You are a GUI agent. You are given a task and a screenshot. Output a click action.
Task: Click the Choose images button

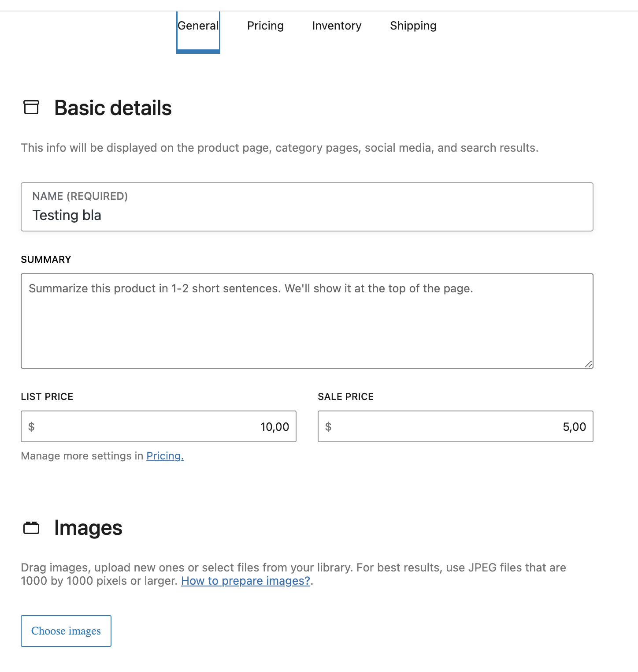tap(66, 631)
